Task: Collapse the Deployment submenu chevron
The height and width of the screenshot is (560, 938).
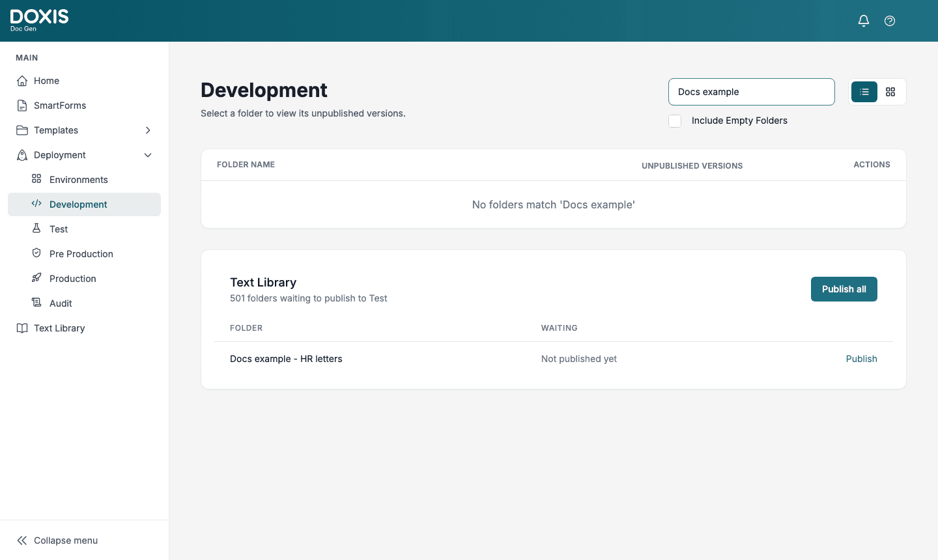Action: [148, 155]
